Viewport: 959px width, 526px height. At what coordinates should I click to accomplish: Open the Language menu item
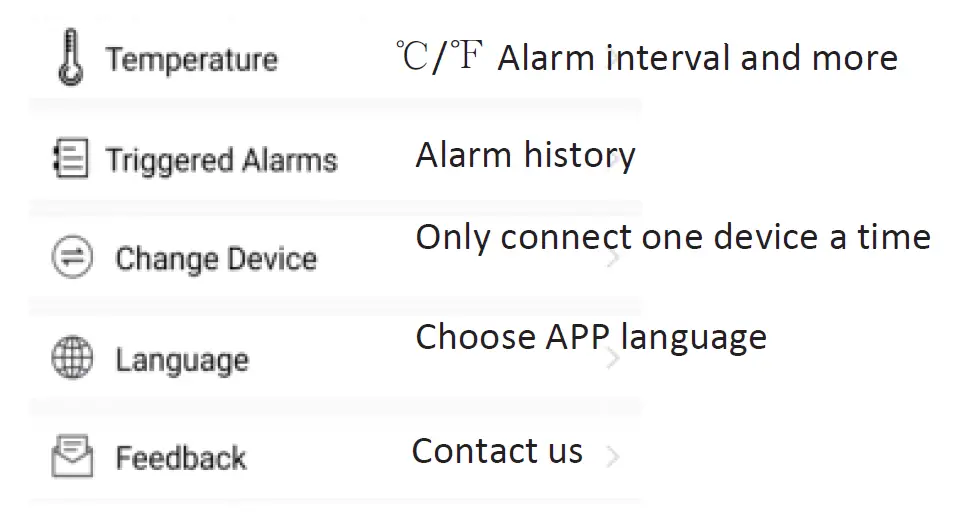182,359
